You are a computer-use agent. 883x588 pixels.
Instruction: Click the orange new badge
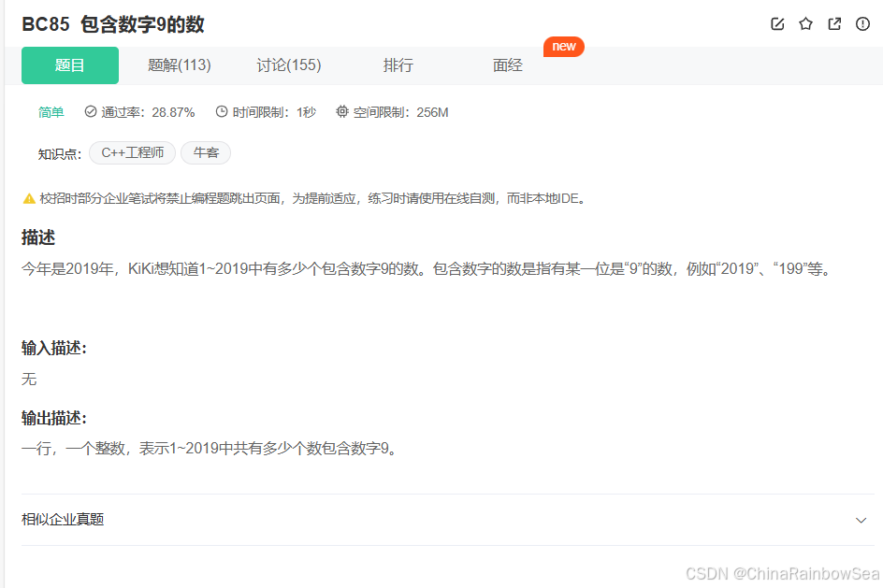564,47
